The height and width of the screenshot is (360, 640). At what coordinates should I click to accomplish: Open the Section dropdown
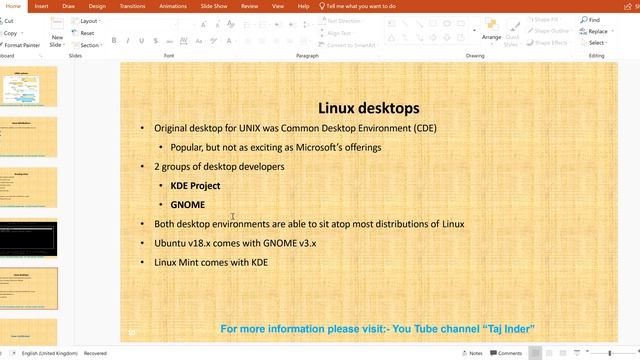[87, 45]
